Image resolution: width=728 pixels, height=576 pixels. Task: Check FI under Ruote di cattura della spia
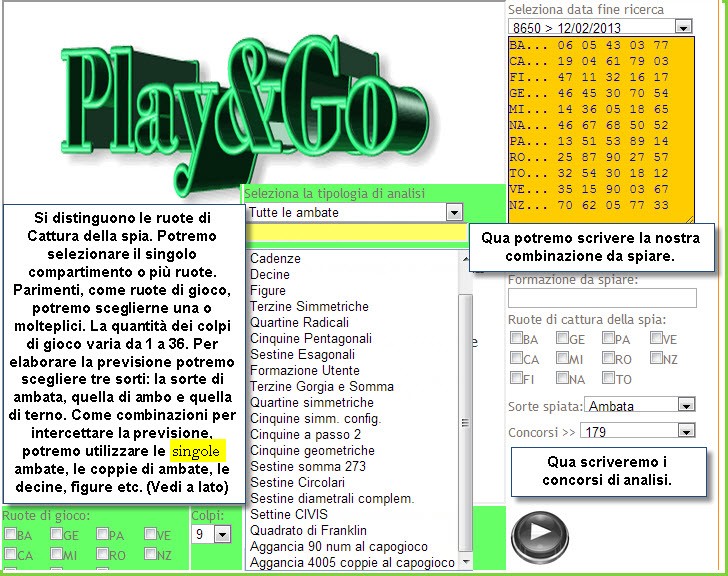pyautogui.click(x=516, y=378)
